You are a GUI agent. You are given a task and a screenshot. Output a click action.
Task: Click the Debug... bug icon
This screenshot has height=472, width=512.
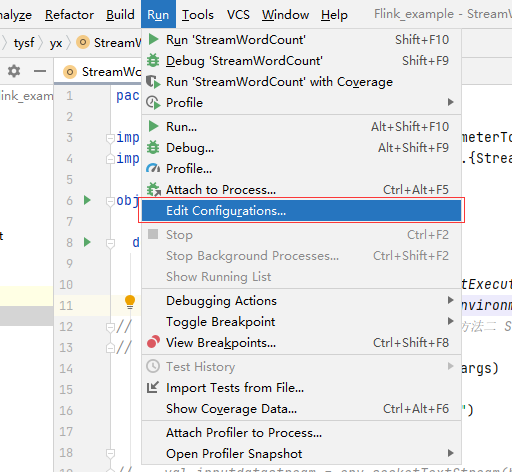point(153,147)
